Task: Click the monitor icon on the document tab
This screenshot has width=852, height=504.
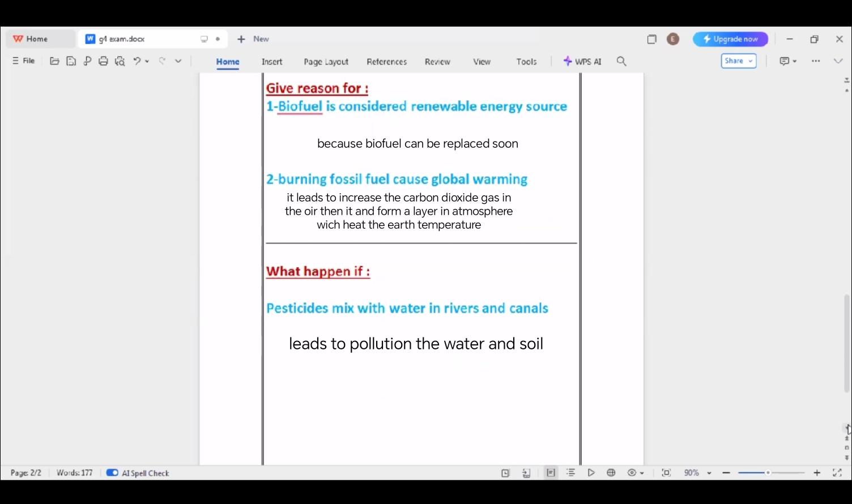Action: tap(204, 39)
